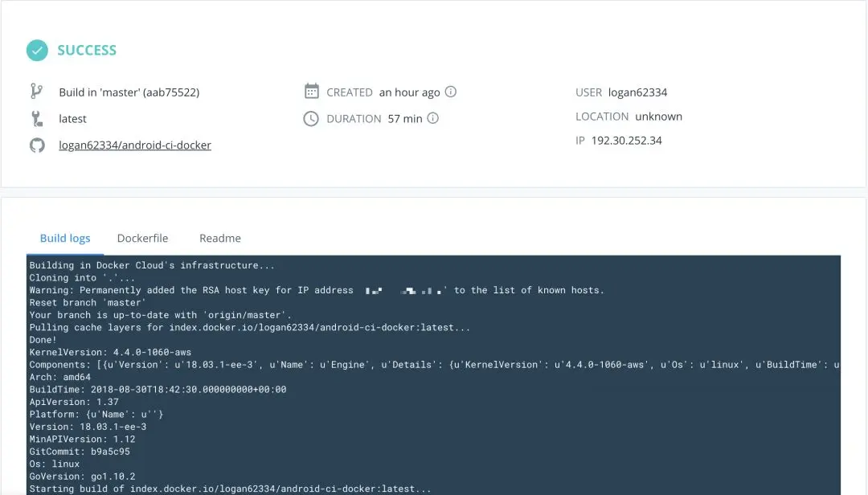Click the info icon after '57 min'

433,118
